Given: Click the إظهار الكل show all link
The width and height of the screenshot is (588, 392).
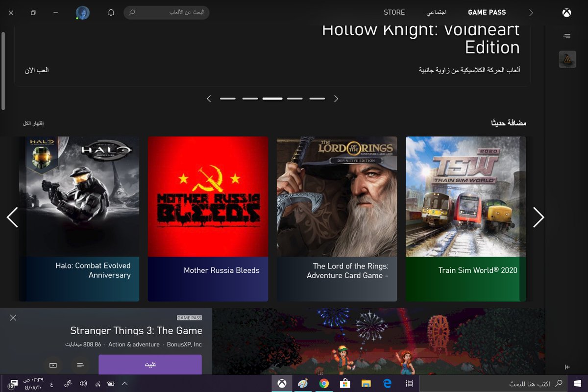Looking at the screenshot, I should click(x=33, y=123).
